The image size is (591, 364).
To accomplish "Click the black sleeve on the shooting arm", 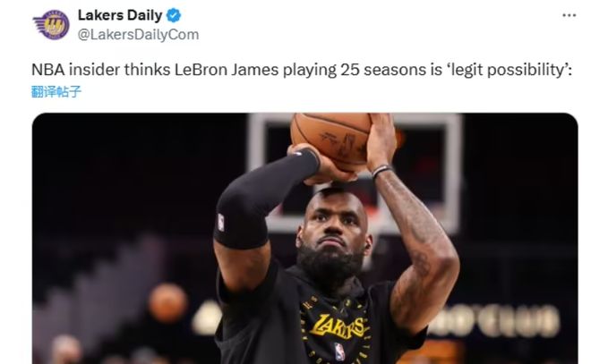I will tap(260, 199).
